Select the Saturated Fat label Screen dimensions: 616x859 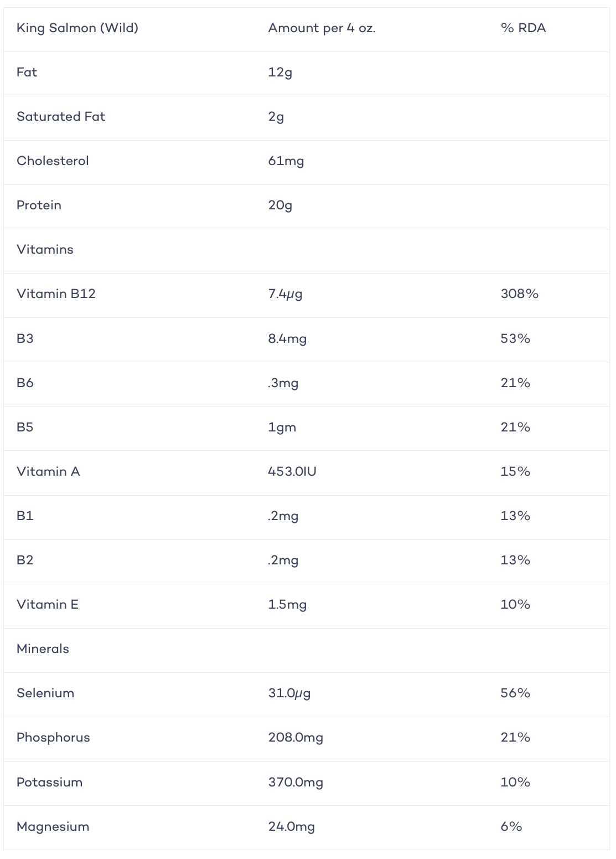pos(61,117)
